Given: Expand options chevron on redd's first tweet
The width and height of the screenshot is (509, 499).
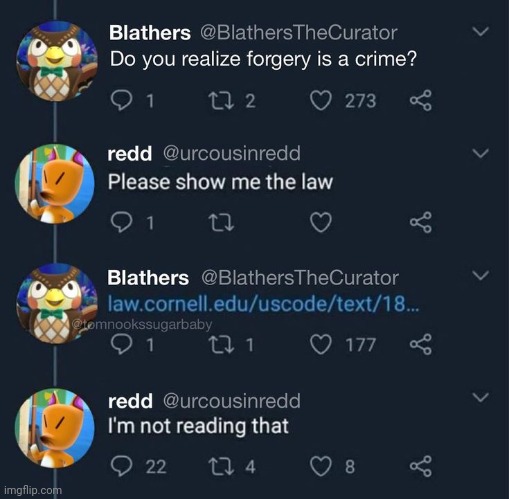Looking at the screenshot, I should 480,153.
